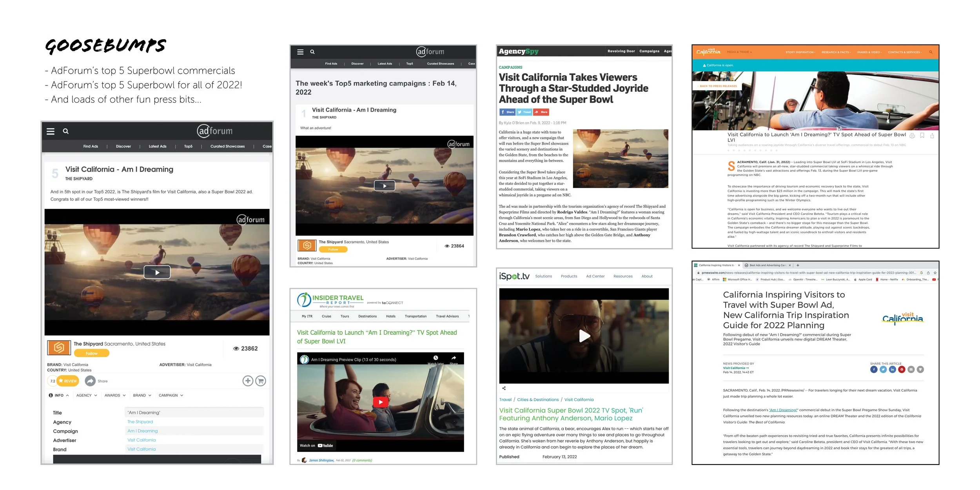The height and width of the screenshot is (490, 980).
Task: Click the grey Share arrow icon beside Review
Action: pyautogui.click(x=90, y=381)
